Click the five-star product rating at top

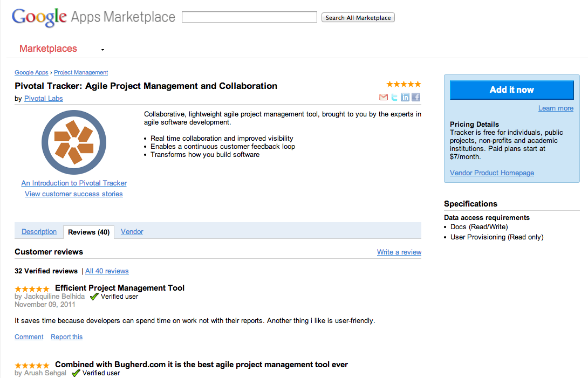point(404,84)
